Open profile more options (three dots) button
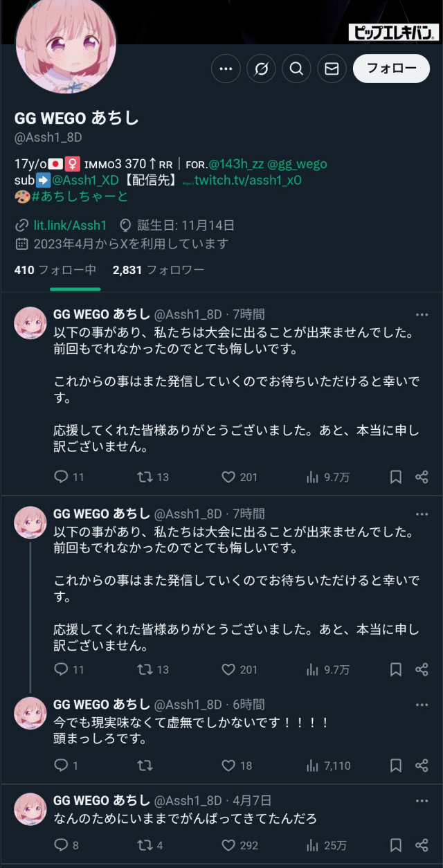Image resolution: width=443 pixels, height=868 pixels. [x=226, y=69]
